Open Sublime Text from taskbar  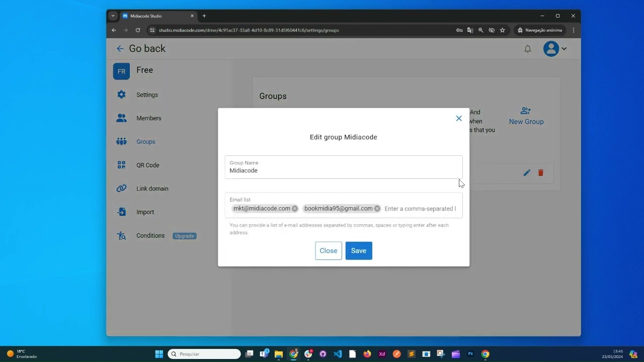click(412, 354)
